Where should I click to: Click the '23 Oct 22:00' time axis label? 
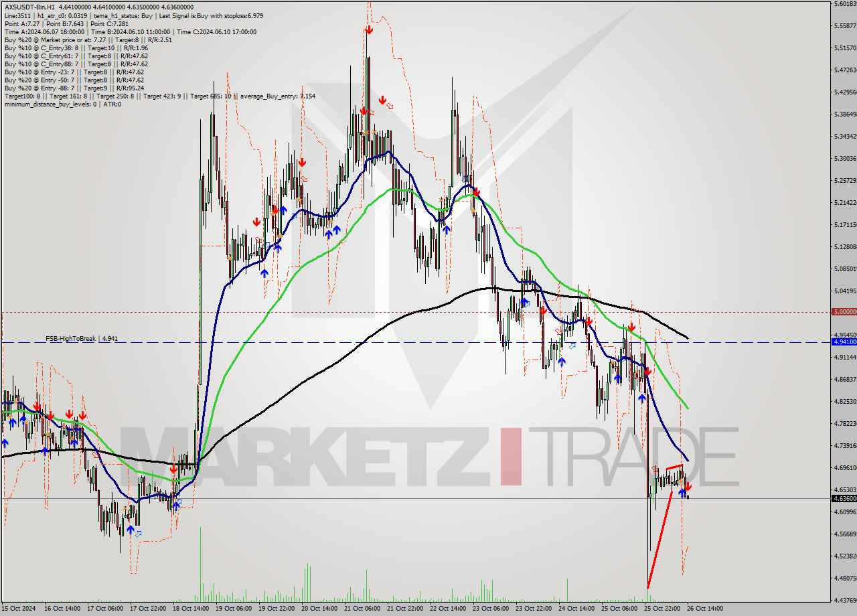[533, 609]
